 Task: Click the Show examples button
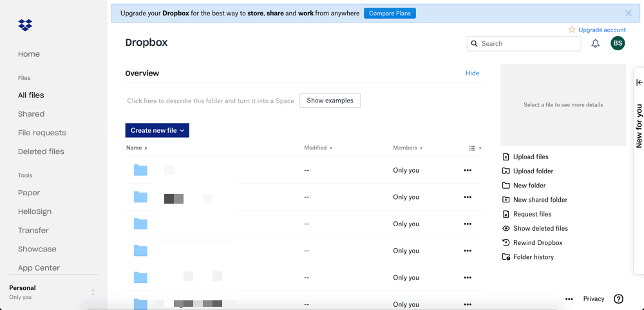(330, 101)
